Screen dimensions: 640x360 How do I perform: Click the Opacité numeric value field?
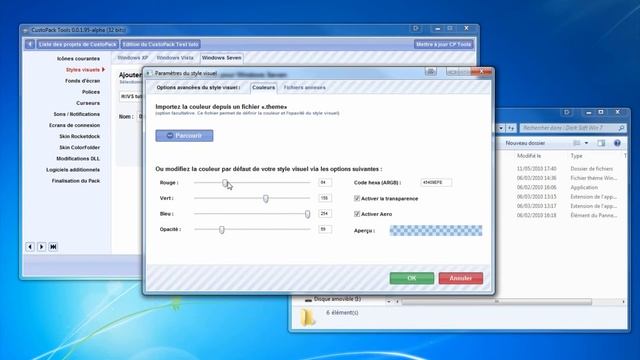coord(325,229)
